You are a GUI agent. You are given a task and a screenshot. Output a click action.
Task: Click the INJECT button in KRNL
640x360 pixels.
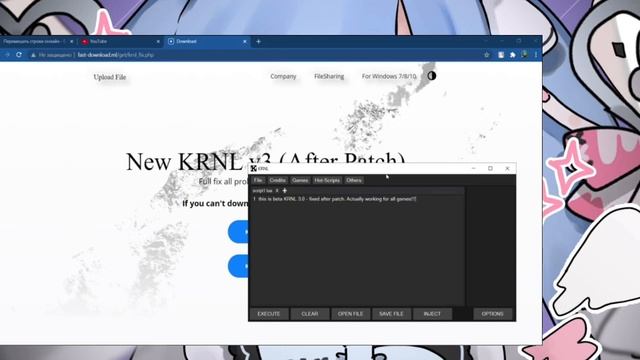point(432,314)
